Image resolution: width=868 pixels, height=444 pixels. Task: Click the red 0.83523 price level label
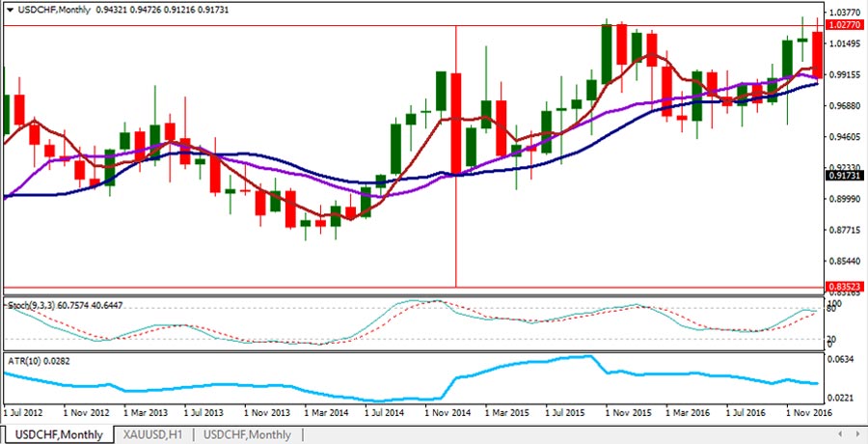pos(846,287)
